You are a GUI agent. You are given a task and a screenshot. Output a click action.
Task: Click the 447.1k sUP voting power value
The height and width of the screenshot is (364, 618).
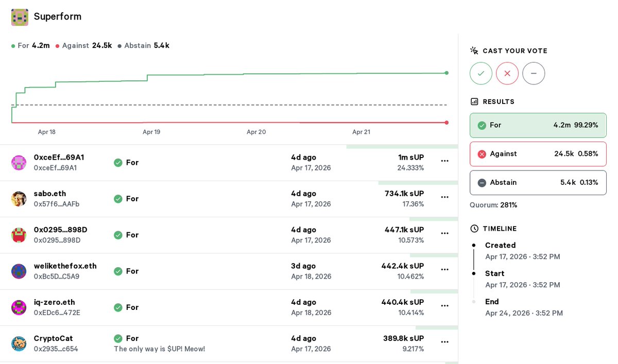coord(404,230)
